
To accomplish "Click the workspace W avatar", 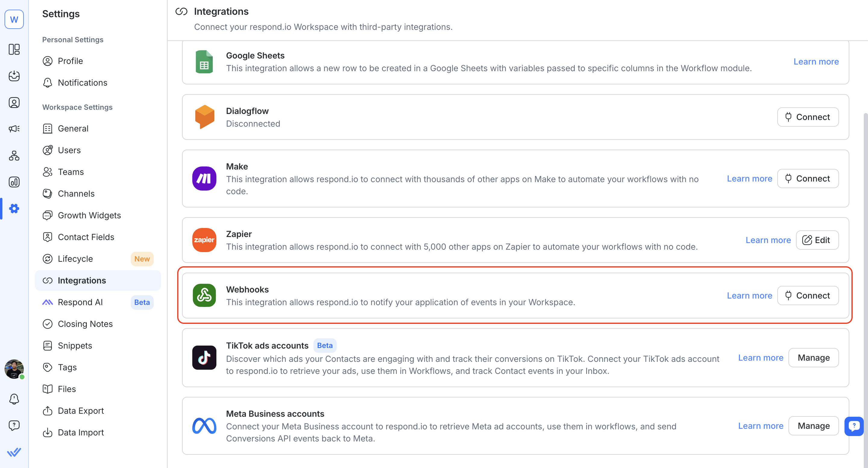I will (x=14, y=19).
